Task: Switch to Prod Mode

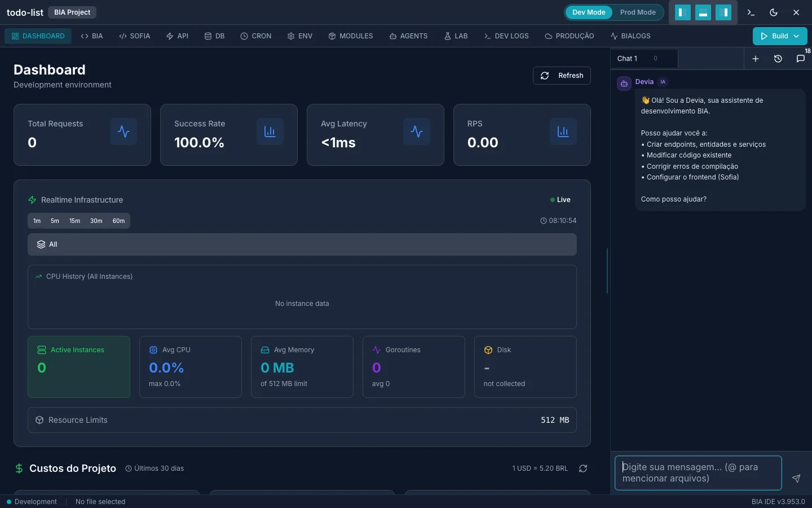Action: click(x=638, y=12)
